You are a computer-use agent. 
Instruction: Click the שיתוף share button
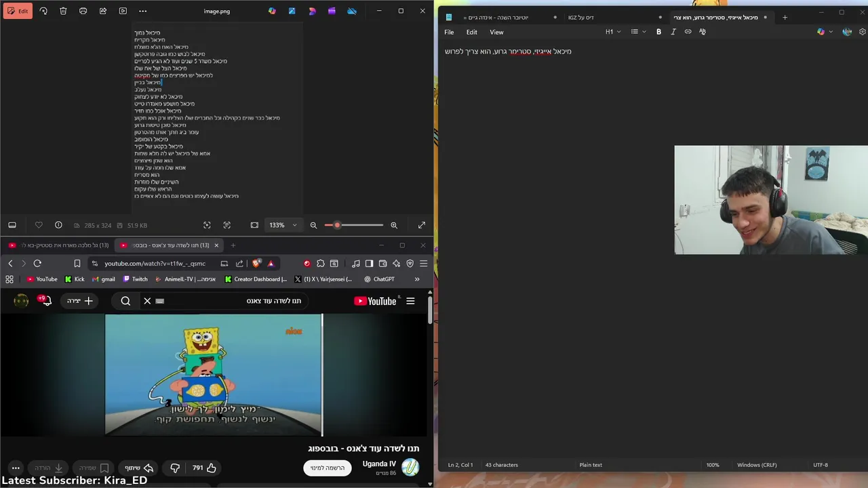[139, 468]
